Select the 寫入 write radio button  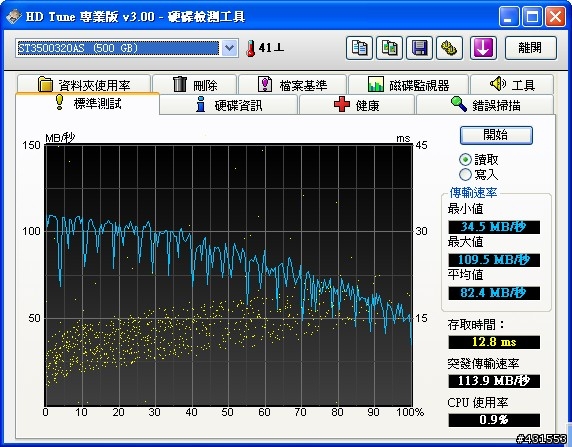(465, 174)
